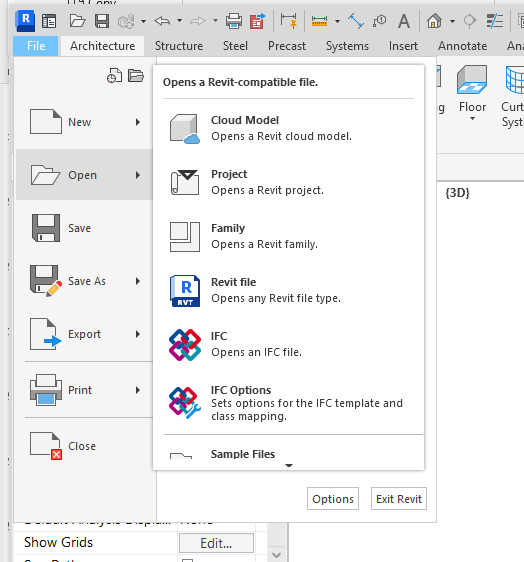524x562 pixels.
Task: Select the Tag by Category icon
Action: click(380, 21)
